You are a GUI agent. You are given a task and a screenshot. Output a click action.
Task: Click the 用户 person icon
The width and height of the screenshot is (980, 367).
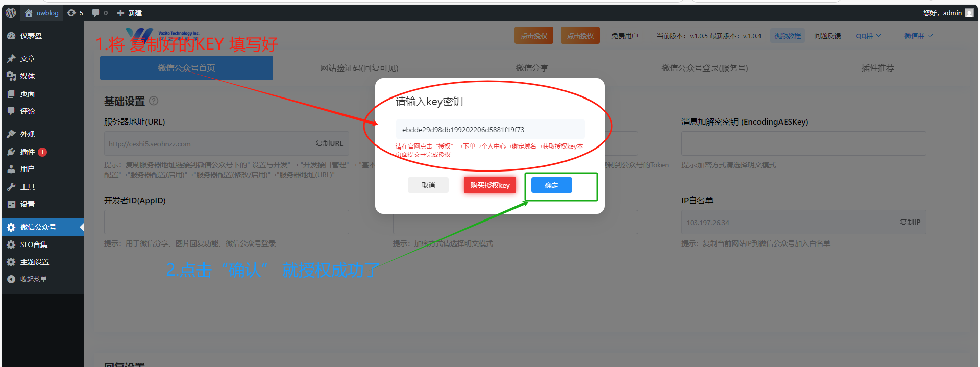pyautogui.click(x=11, y=169)
